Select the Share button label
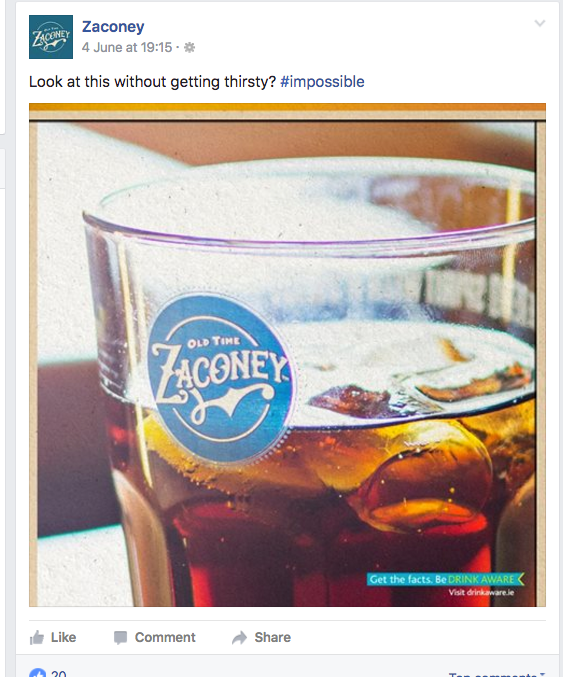 tap(272, 637)
